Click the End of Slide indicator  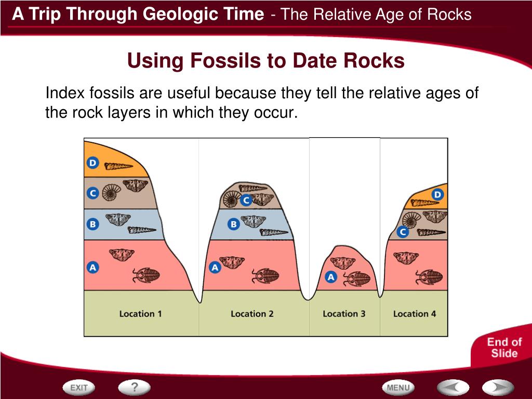coord(505,347)
